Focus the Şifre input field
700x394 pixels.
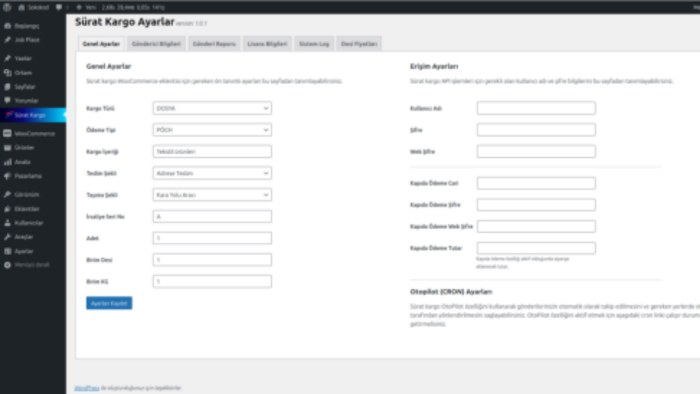(x=536, y=130)
